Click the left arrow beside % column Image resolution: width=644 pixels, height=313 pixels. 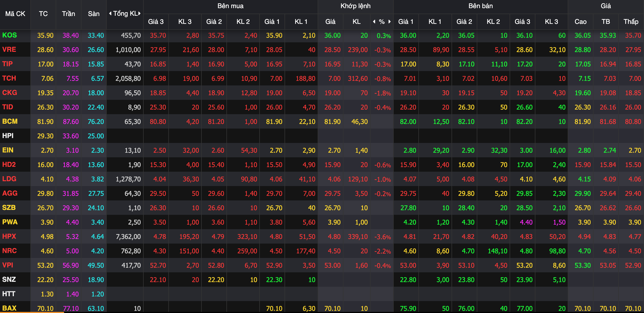click(x=374, y=21)
